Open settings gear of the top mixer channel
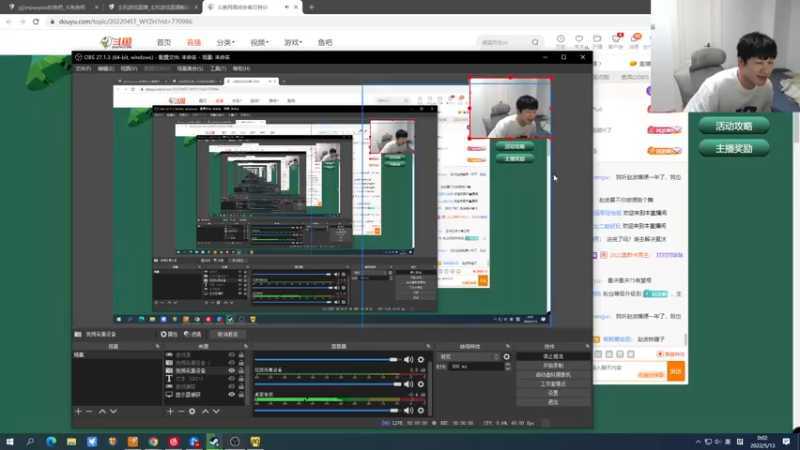Image resolution: width=800 pixels, height=450 pixels. (421, 360)
